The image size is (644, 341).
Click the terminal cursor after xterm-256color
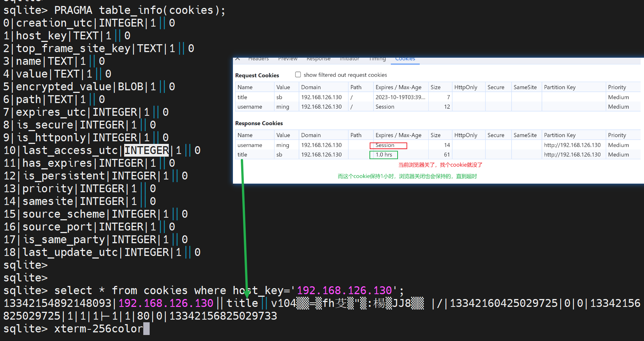(x=146, y=329)
